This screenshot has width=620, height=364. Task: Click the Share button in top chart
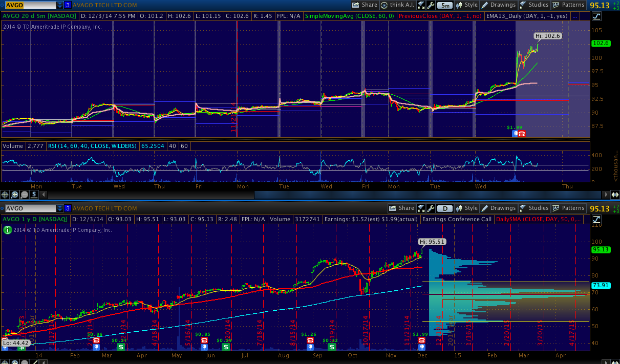(365, 5)
